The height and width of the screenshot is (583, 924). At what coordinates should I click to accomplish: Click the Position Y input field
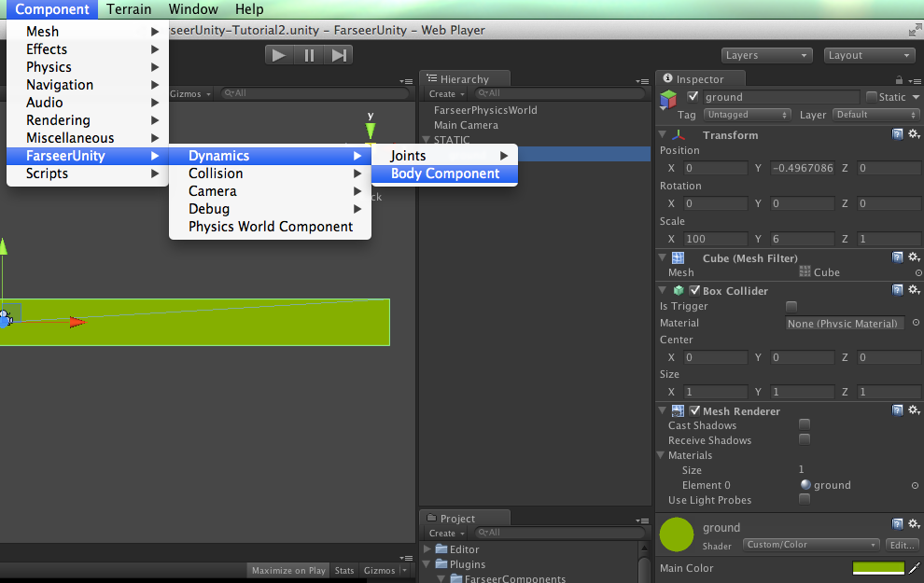click(x=802, y=168)
